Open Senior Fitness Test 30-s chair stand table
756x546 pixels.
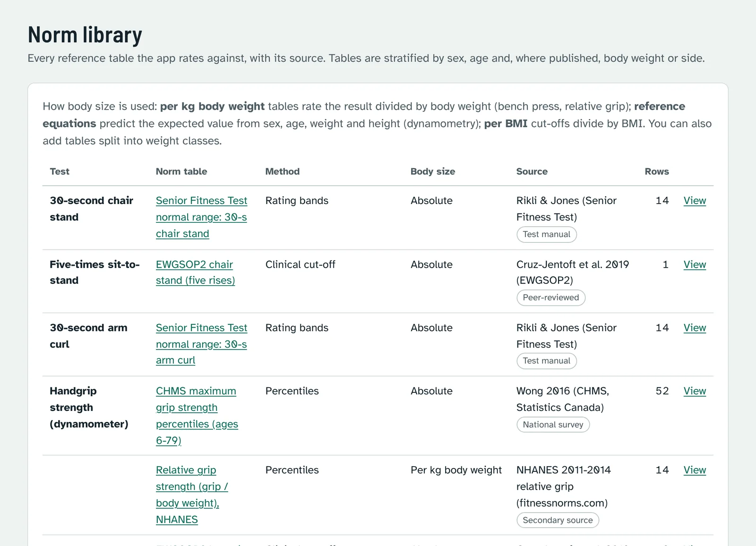(x=201, y=217)
